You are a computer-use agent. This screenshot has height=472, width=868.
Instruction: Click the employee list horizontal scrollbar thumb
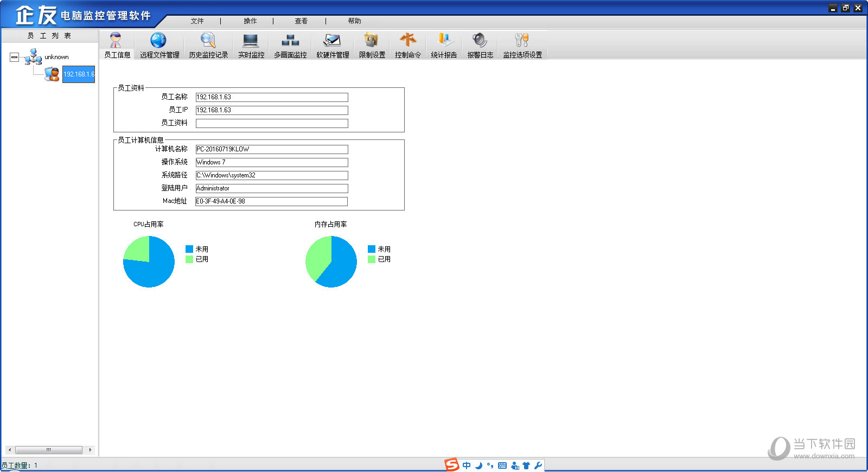click(x=49, y=450)
